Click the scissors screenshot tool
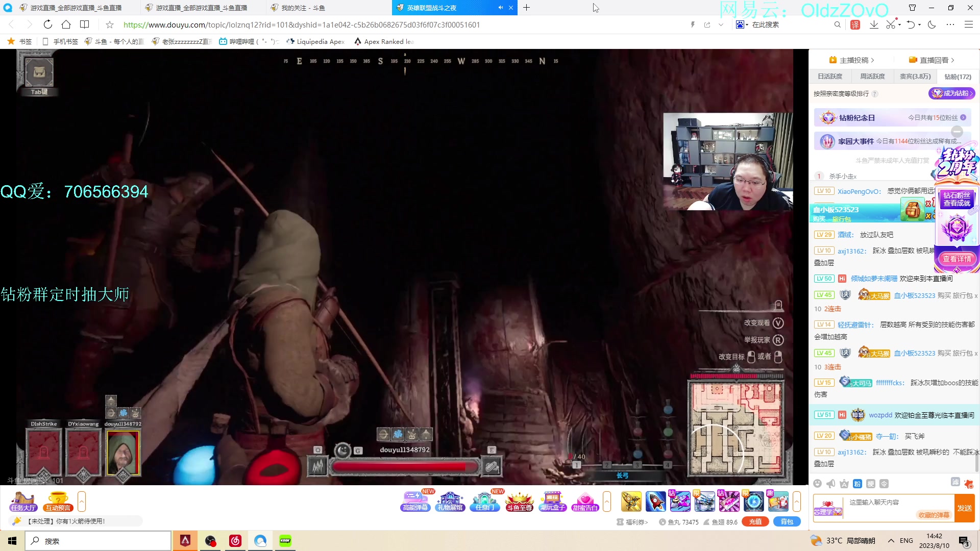The height and width of the screenshot is (551, 980). (x=891, y=24)
